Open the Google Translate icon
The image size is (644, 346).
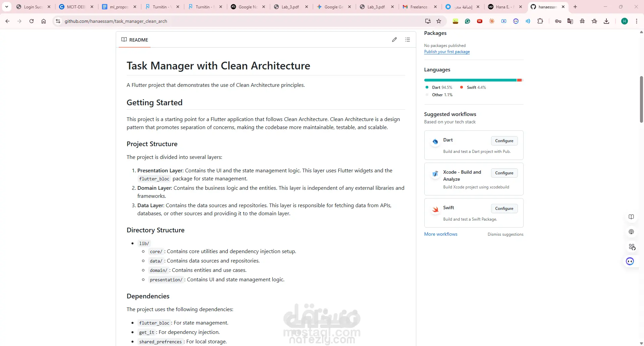(570, 21)
